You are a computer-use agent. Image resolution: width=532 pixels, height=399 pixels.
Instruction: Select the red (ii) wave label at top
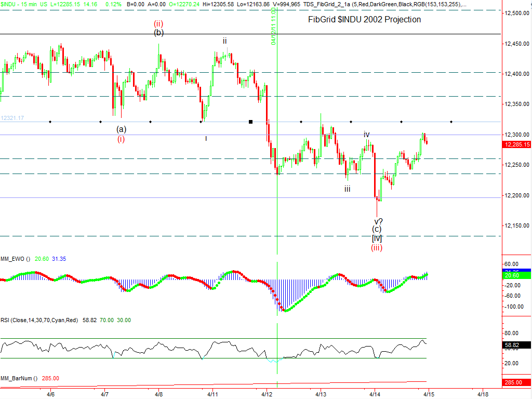click(159, 23)
